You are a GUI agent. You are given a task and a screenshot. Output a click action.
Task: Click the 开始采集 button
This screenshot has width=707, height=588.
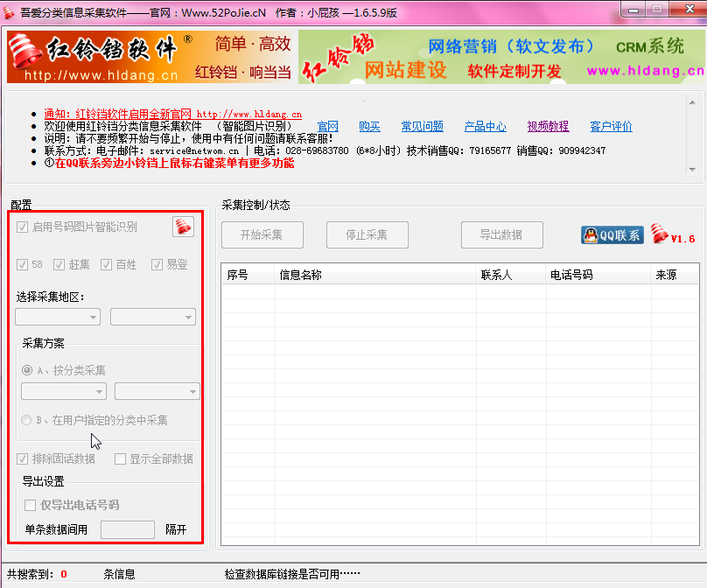pyautogui.click(x=262, y=234)
